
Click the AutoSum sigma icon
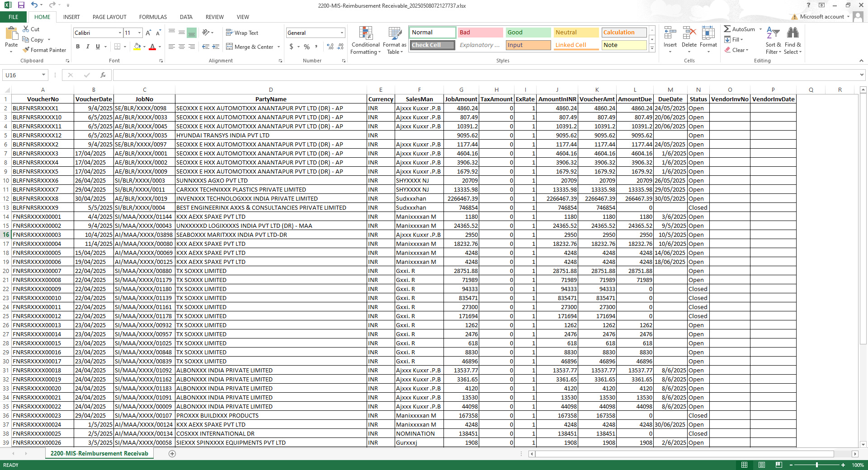727,29
